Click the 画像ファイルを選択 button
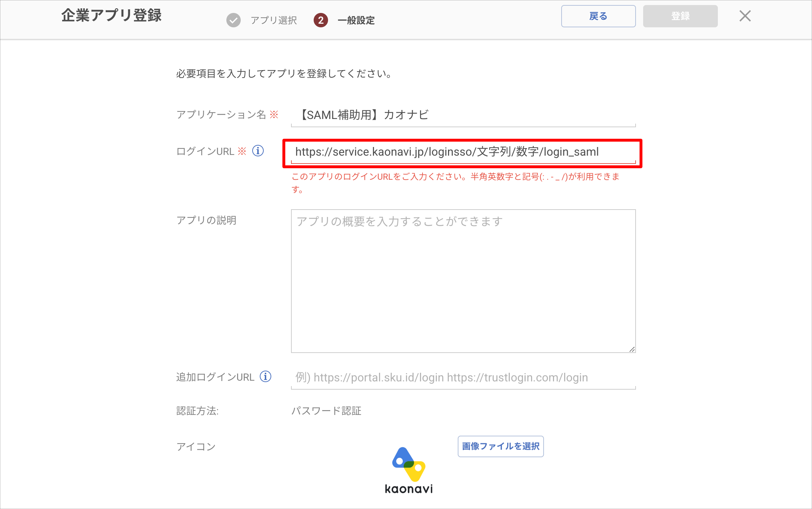Screen dimensions: 812x509 pos(500,446)
